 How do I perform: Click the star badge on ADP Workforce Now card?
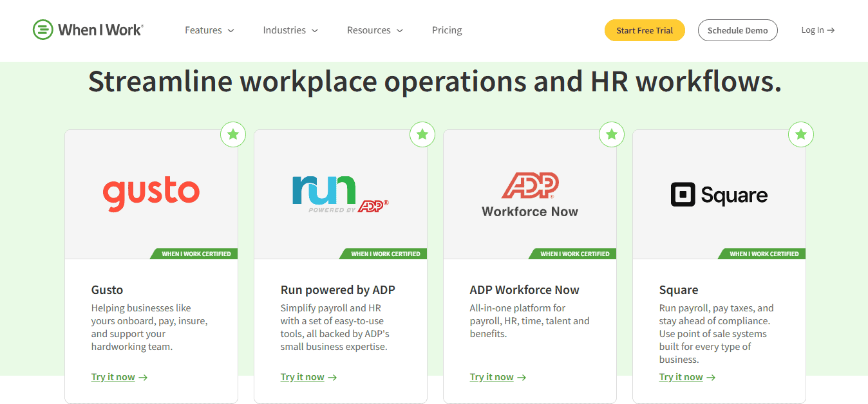612,134
